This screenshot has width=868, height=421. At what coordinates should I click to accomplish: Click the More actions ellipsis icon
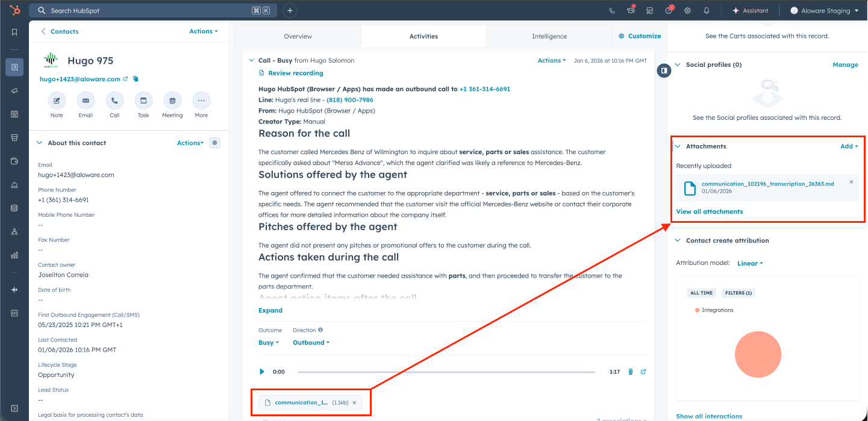[201, 101]
